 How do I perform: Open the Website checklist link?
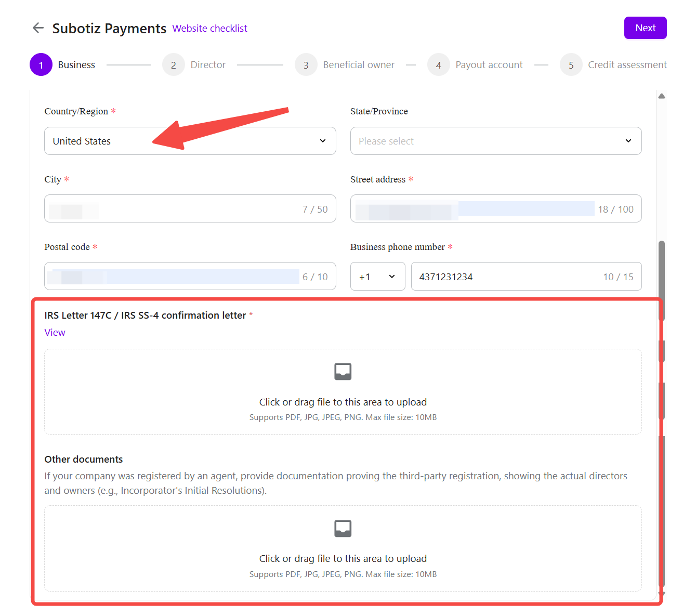pyautogui.click(x=209, y=29)
